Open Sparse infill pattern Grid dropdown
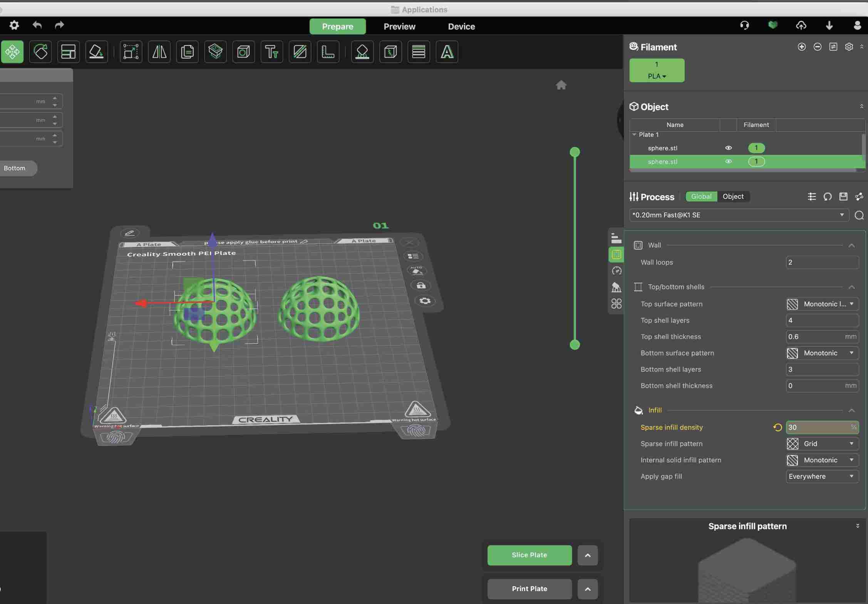The width and height of the screenshot is (868, 604). (x=822, y=444)
